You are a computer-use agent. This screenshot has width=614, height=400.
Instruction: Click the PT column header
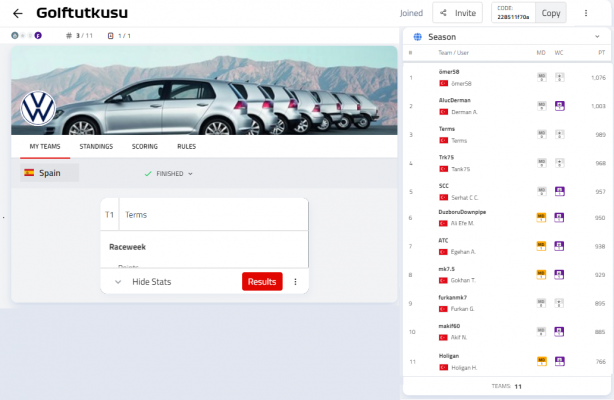601,52
